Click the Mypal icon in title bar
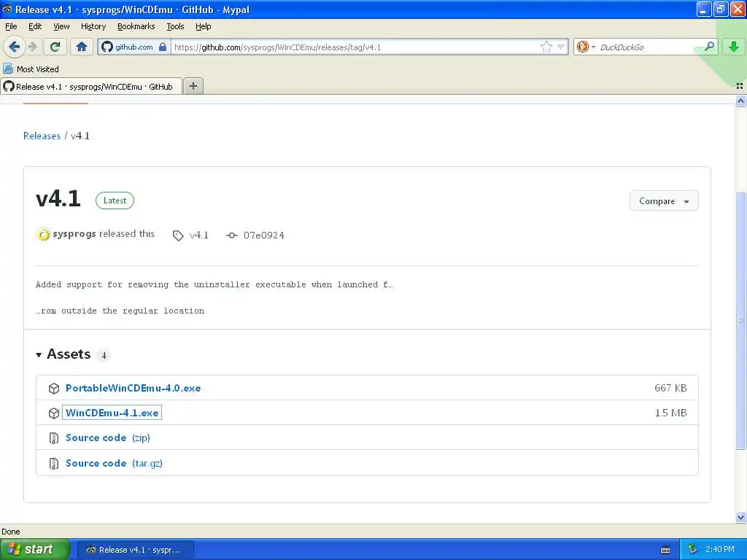 [x=7, y=9]
